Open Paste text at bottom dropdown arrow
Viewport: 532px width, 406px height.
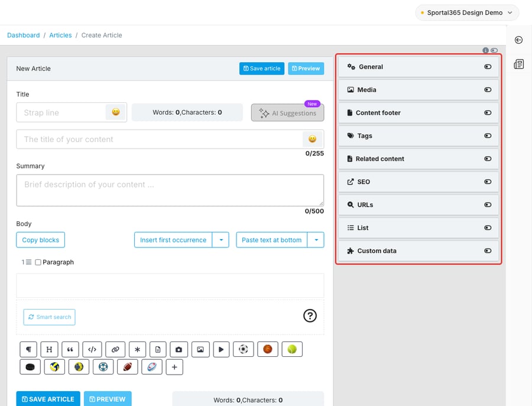(x=316, y=240)
